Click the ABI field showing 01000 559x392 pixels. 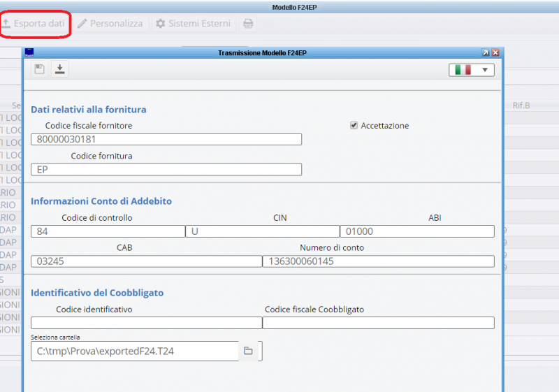pyautogui.click(x=416, y=231)
